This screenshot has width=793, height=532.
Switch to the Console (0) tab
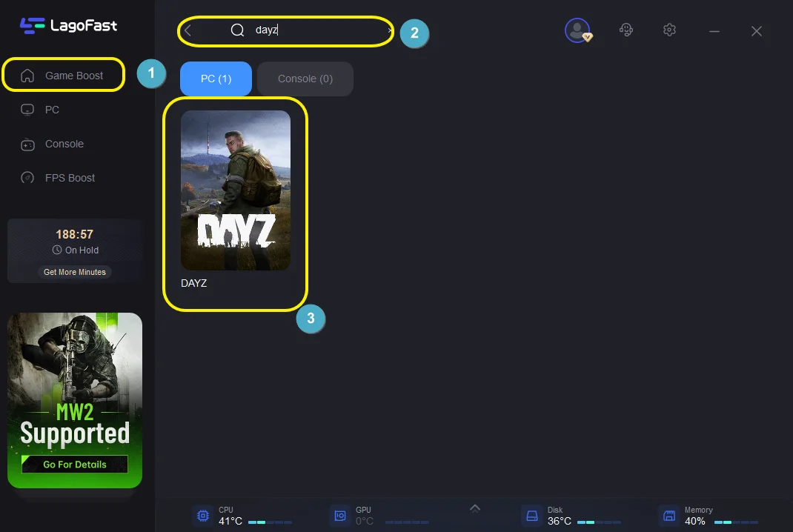pos(305,79)
